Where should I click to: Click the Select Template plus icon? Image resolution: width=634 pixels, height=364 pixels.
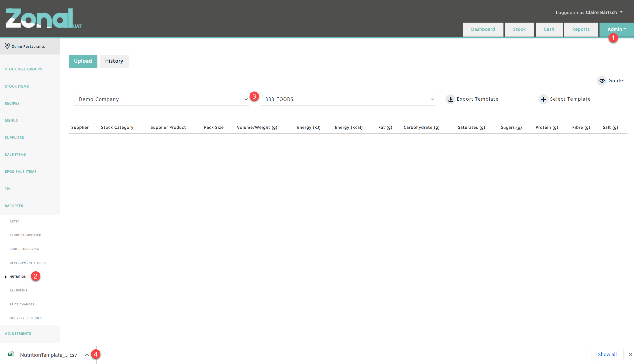[543, 99]
